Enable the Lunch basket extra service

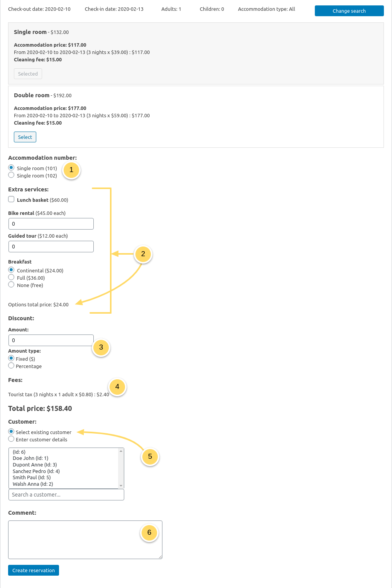point(11,199)
